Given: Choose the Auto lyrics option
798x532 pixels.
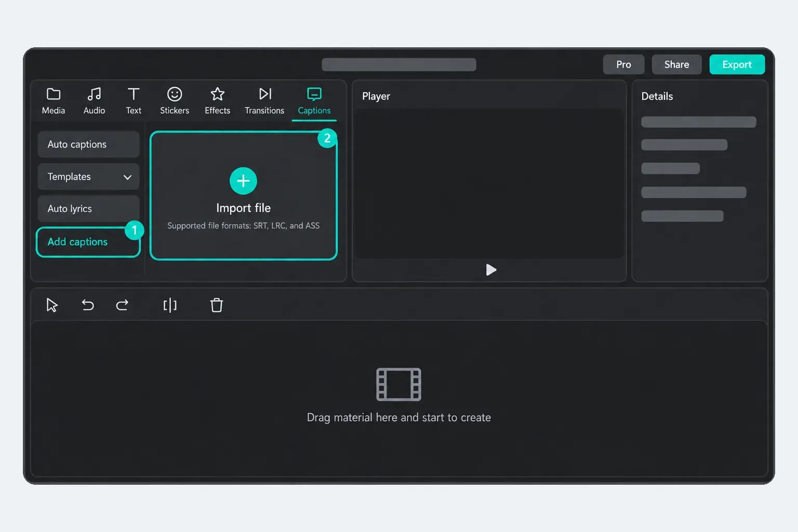Looking at the screenshot, I should point(88,209).
